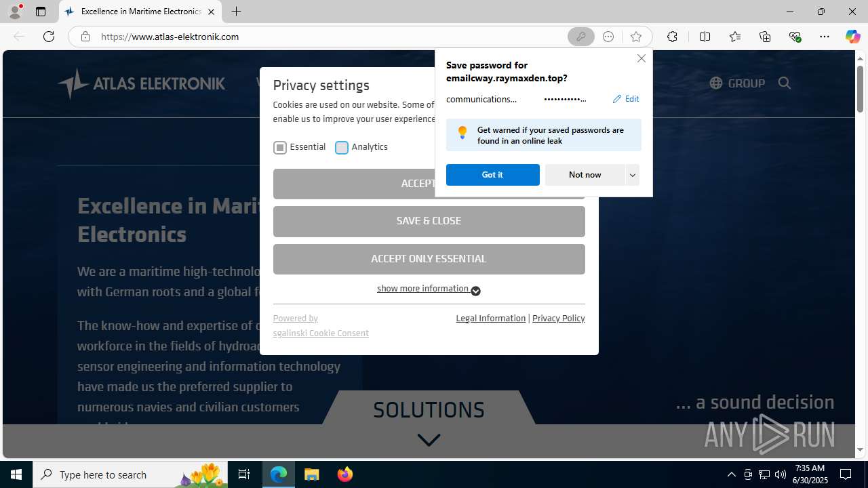Open Copilot sidebar
Viewport: 868px width, 488px height.
tap(852, 37)
